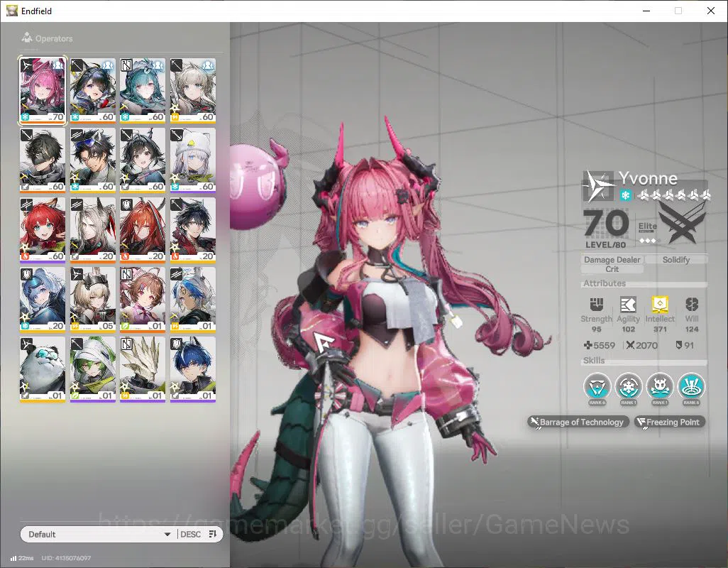The width and height of the screenshot is (728, 568).
Task: Click the LEVEL/80 label
Action: coord(605,245)
